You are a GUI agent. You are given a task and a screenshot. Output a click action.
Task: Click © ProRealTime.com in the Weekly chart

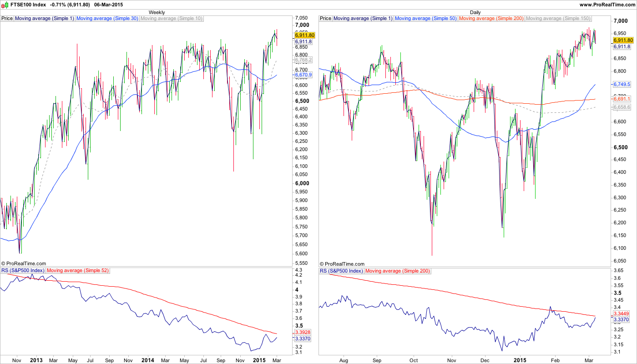pos(24,264)
